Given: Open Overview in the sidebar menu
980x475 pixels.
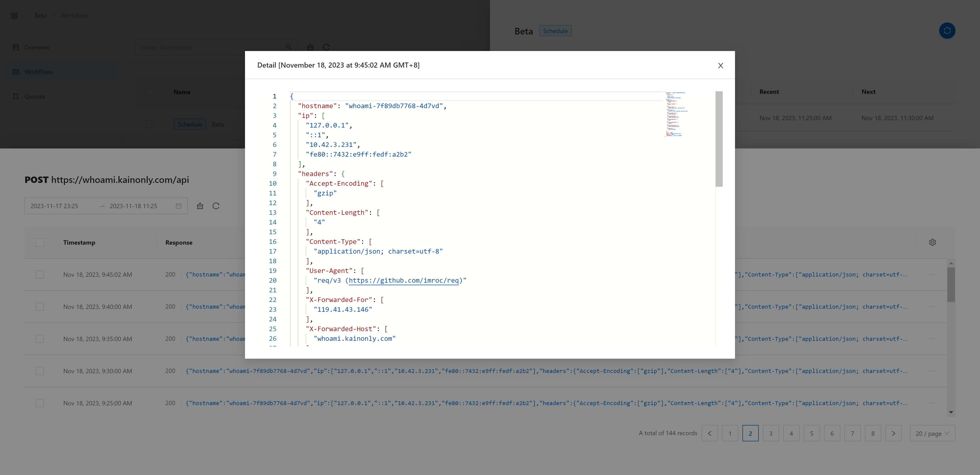Looking at the screenshot, I should [x=36, y=47].
